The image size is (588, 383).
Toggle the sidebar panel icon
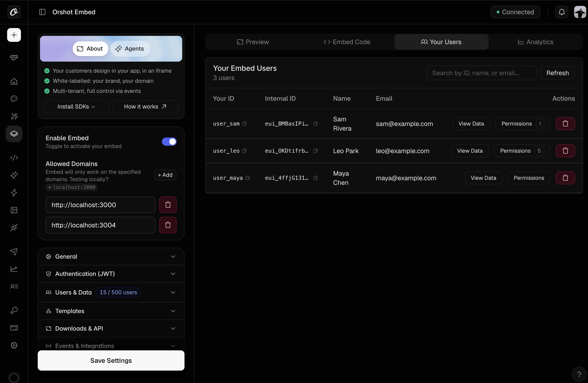[42, 12]
